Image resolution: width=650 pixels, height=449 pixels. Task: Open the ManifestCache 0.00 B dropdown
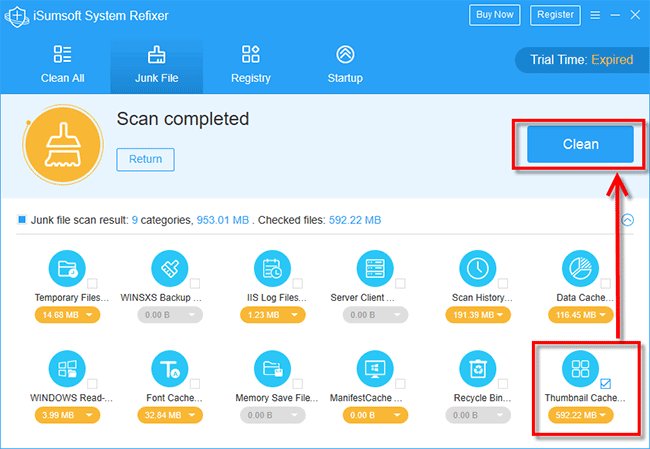click(x=375, y=415)
